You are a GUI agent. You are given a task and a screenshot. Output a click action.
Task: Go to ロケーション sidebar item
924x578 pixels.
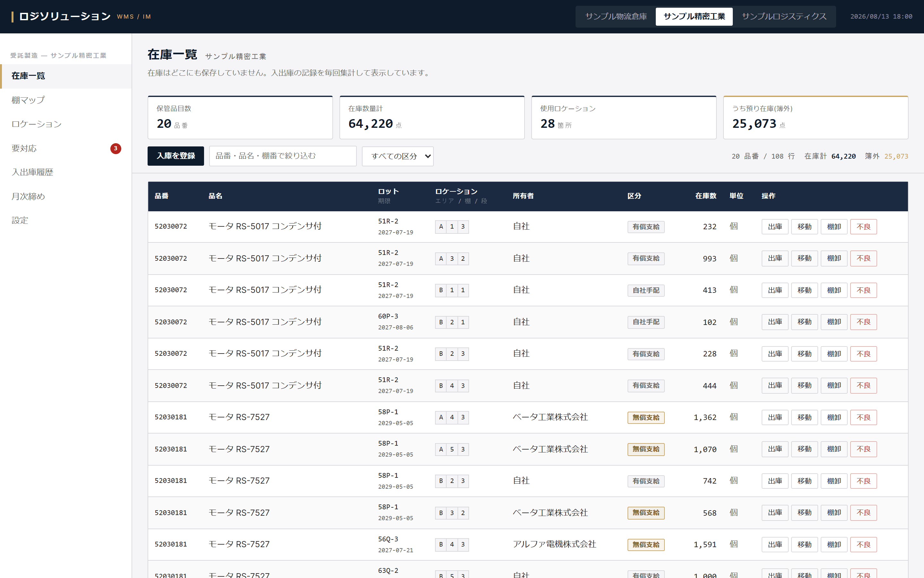tap(66, 124)
